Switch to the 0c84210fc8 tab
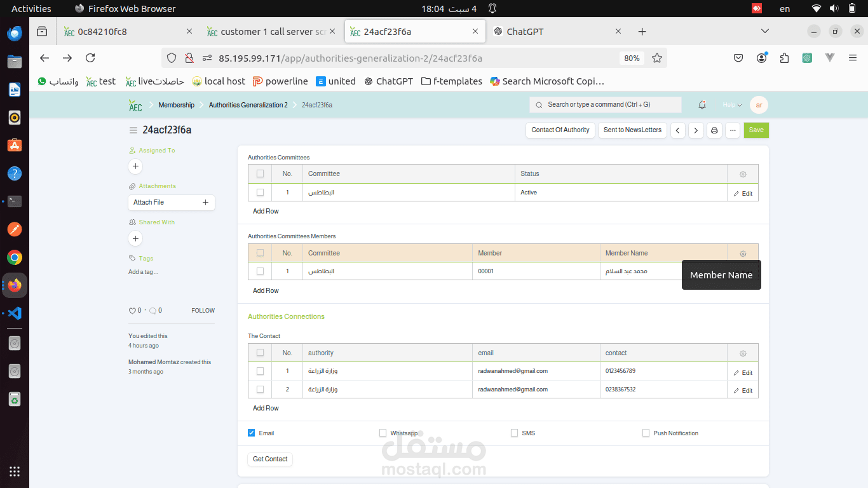Image resolution: width=868 pixels, height=488 pixels. (128, 31)
